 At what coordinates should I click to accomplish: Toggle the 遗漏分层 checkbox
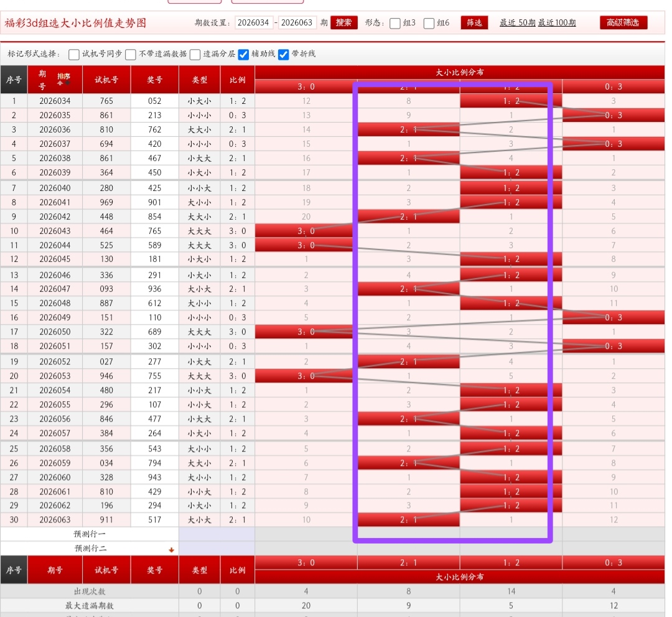[195, 55]
